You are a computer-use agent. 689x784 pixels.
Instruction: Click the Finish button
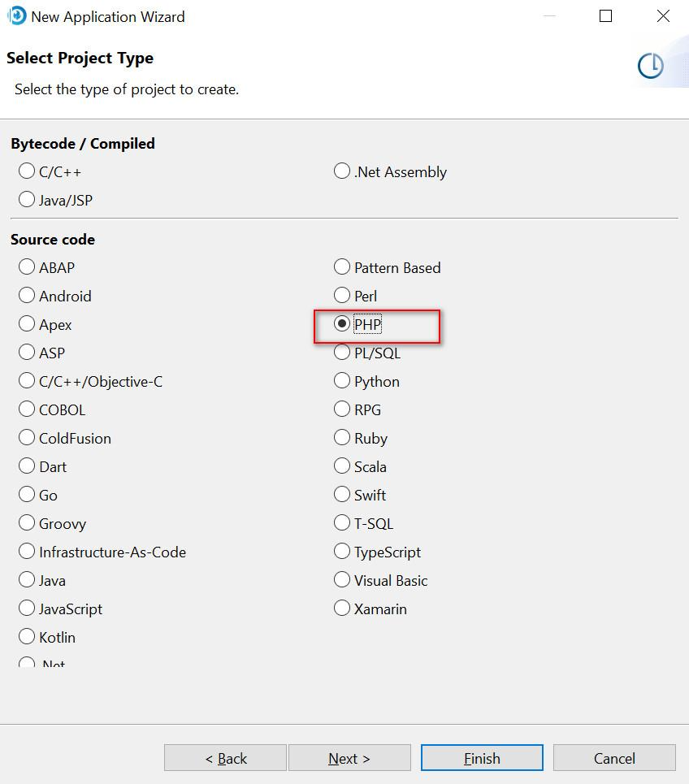coord(481,757)
